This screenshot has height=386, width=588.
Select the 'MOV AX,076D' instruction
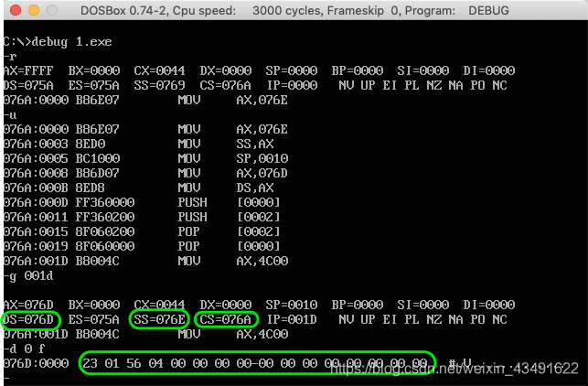click(x=233, y=173)
